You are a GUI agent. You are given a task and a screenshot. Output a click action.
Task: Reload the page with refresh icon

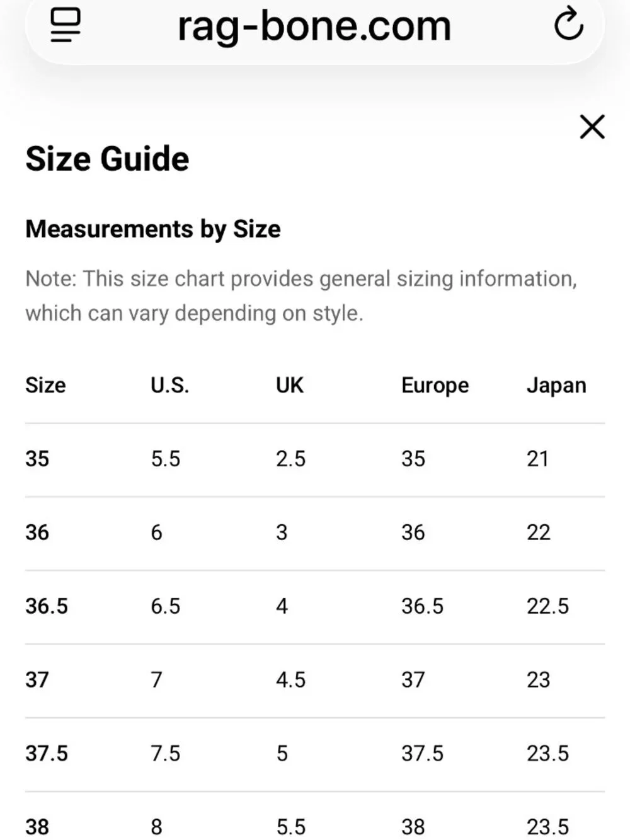click(568, 24)
